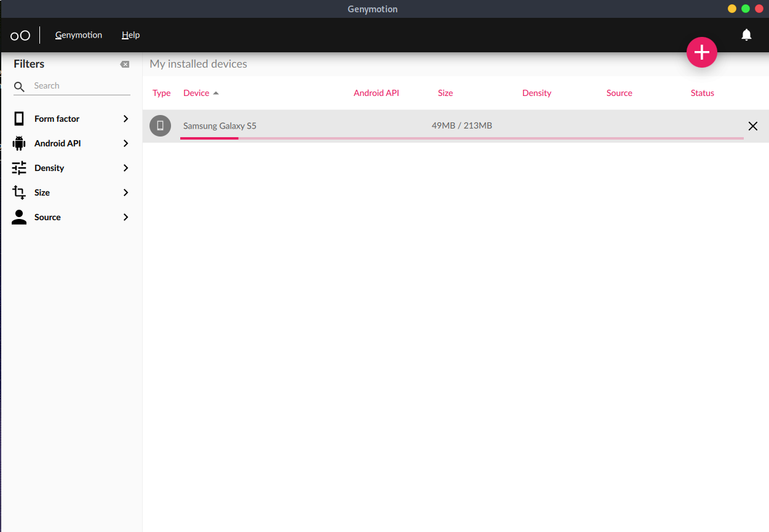Sort by the Status column header

point(703,93)
